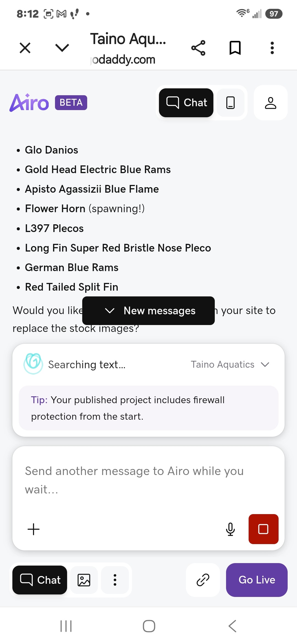Click the Airo logo

pyautogui.click(x=29, y=103)
